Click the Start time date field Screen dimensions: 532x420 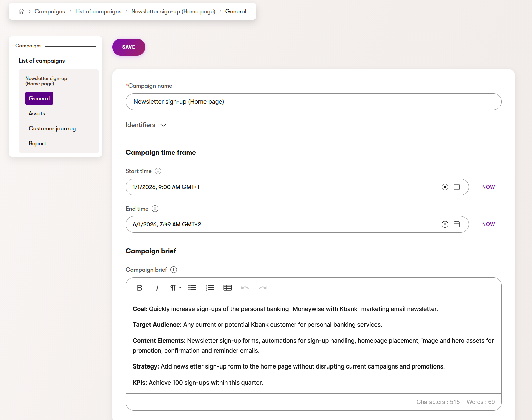pyautogui.click(x=297, y=187)
